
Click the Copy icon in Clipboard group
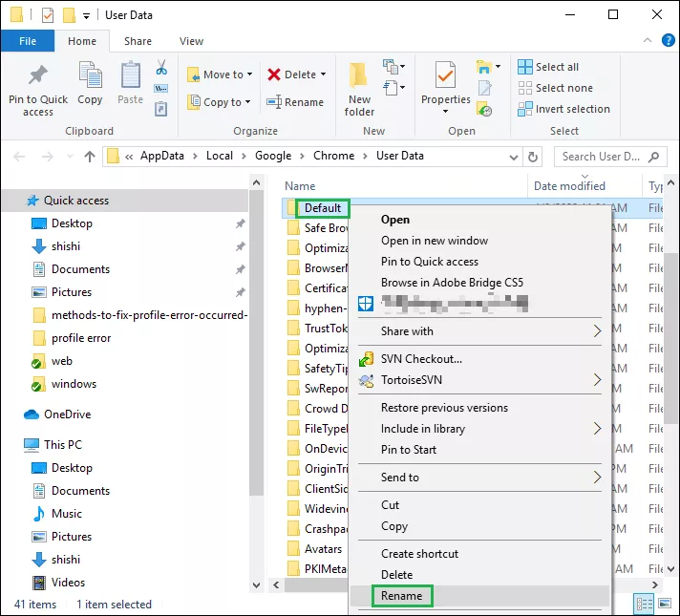(x=90, y=74)
